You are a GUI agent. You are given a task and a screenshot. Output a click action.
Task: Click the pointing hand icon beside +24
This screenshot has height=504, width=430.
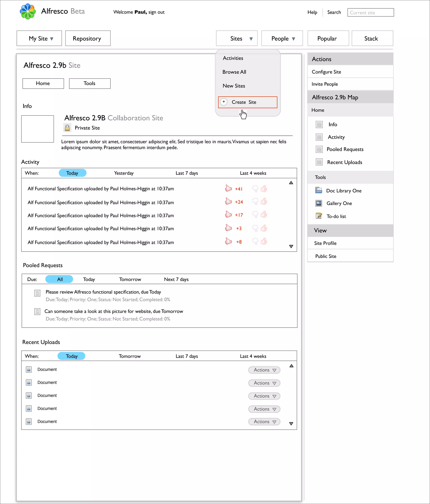(x=228, y=201)
